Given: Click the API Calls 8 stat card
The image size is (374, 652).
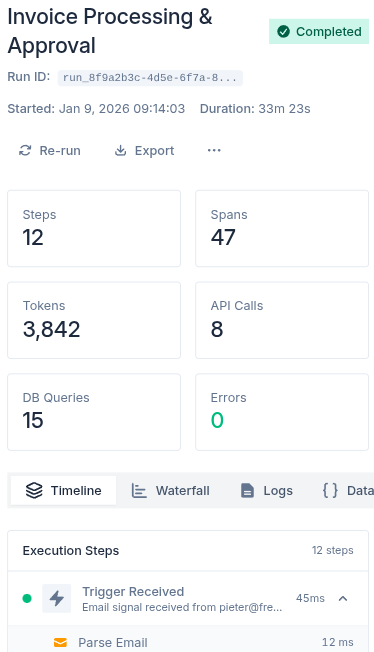Looking at the screenshot, I should [282, 320].
